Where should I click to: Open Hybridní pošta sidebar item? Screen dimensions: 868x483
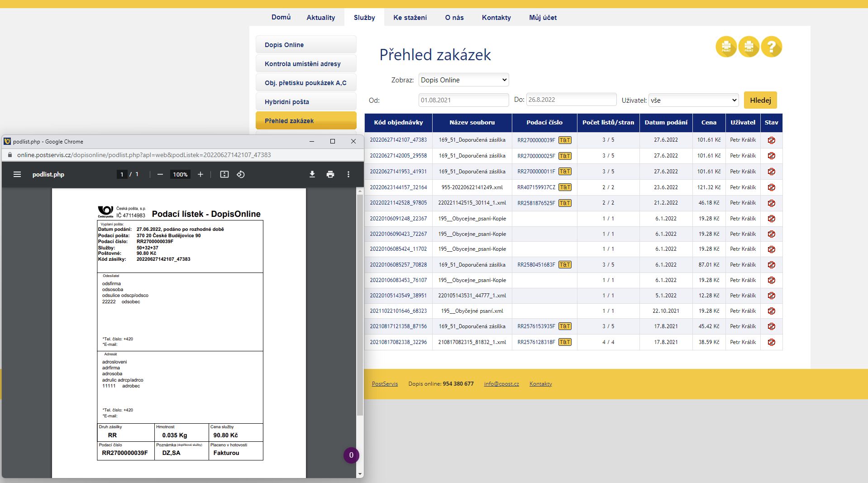click(x=306, y=102)
